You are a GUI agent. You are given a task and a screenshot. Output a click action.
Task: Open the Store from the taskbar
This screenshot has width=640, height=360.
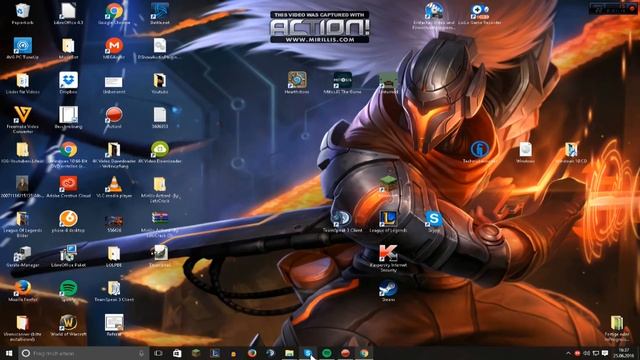coord(177,353)
